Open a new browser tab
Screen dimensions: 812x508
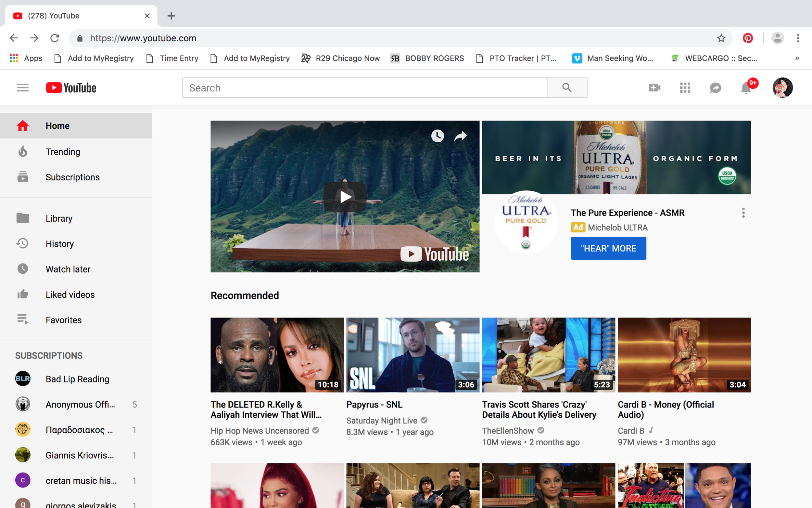(171, 16)
